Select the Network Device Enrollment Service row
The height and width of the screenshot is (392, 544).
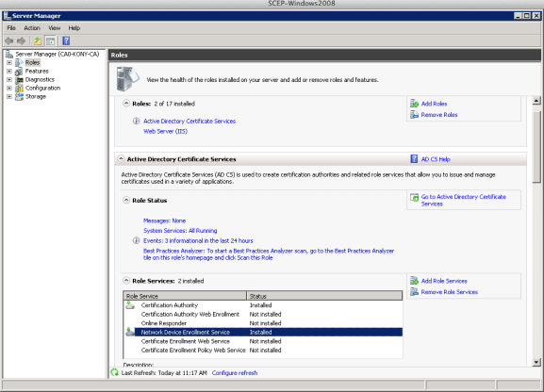click(x=263, y=333)
